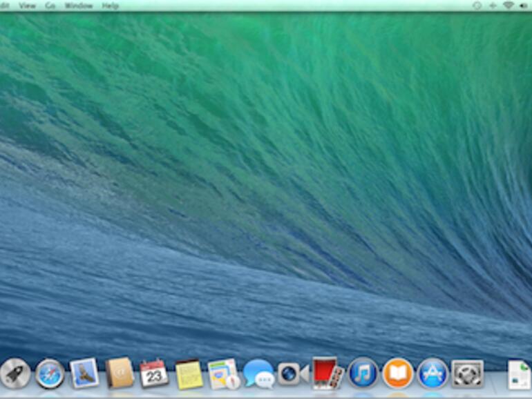Open the Messages chat app
The height and width of the screenshot is (399, 532).
pos(258,373)
